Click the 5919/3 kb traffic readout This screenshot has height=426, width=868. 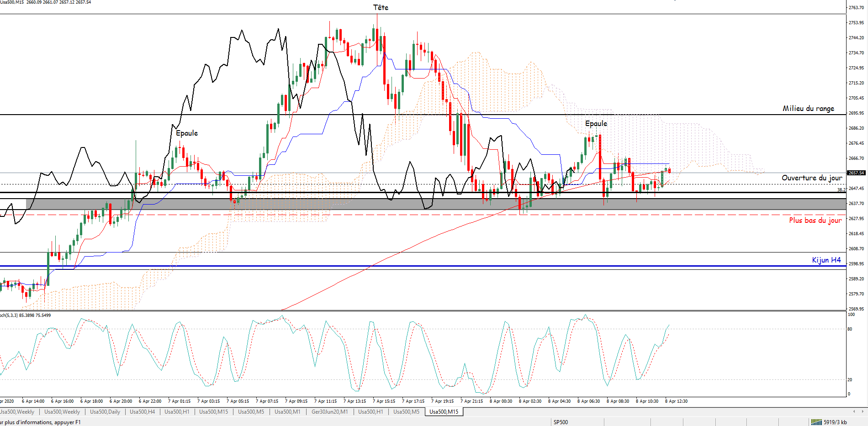point(835,422)
